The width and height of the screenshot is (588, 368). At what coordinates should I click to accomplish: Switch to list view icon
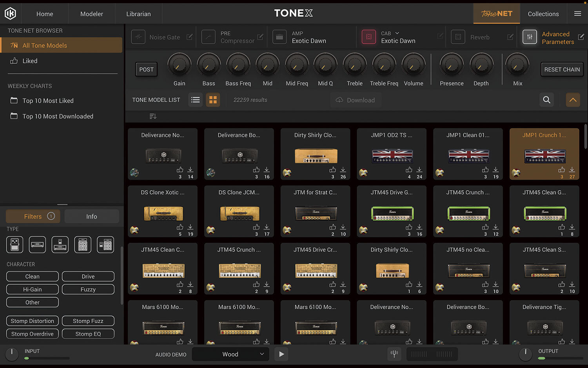[195, 100]
